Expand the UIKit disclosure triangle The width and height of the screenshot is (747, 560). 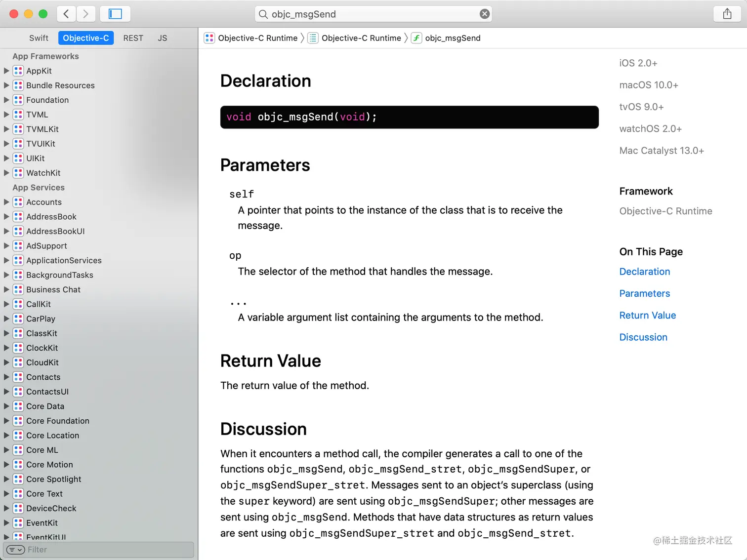6,158
